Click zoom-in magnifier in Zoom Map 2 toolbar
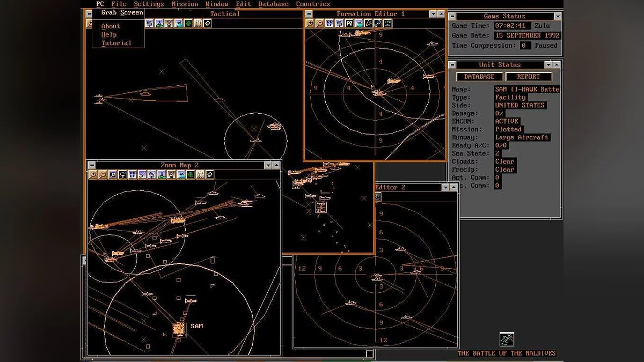The image size is (644, 362). 92,174
